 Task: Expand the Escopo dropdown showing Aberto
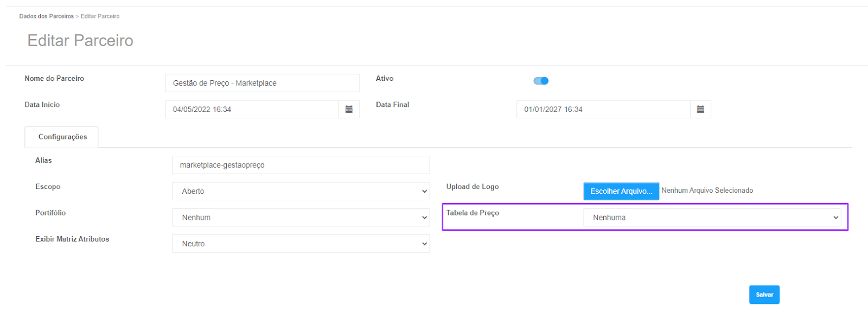(x=301, y=191)
